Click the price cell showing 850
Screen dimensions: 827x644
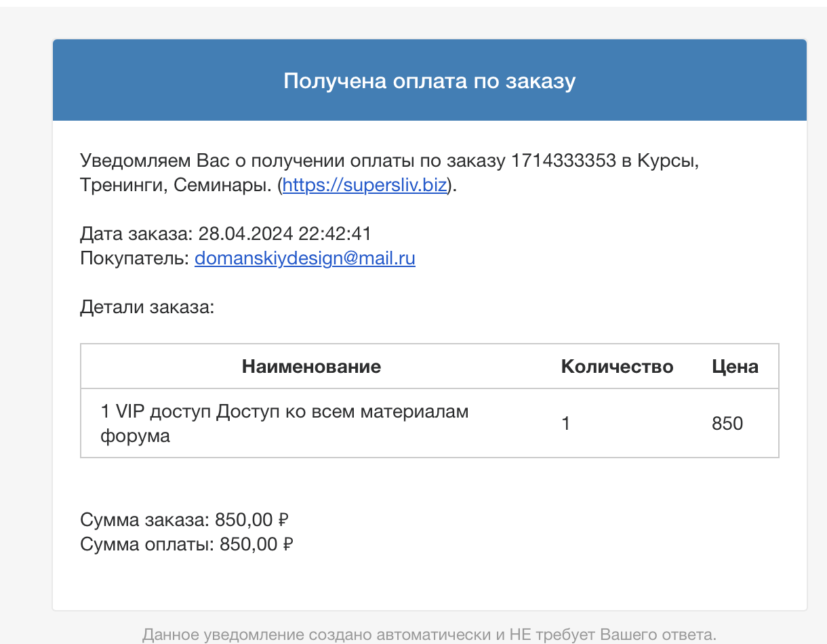tap(727, 424)
